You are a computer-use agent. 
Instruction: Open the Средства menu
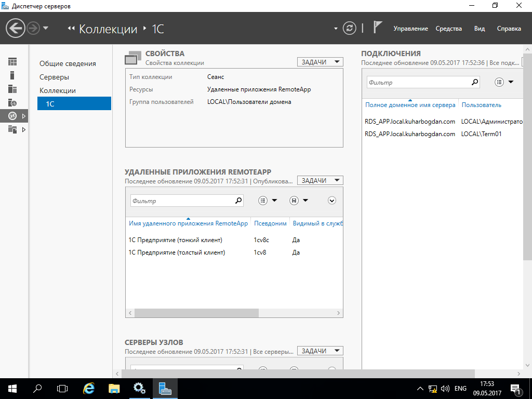(x=448, y=29)
